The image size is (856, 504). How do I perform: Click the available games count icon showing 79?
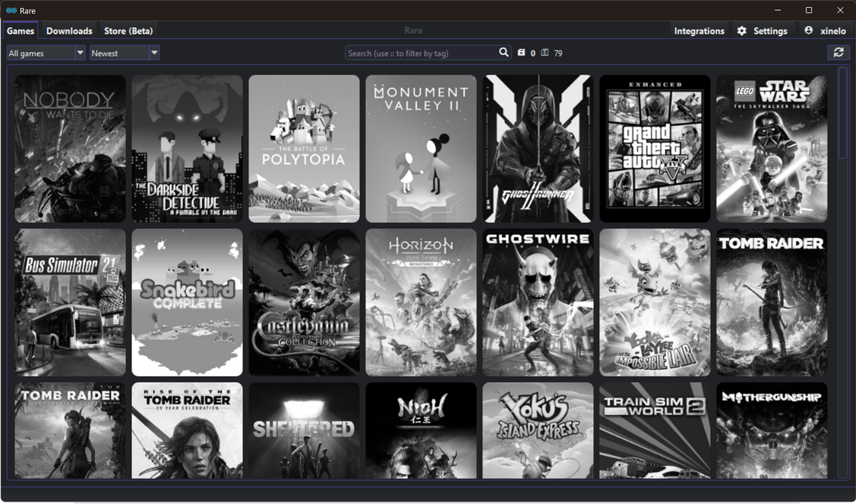tap(544, 53)
